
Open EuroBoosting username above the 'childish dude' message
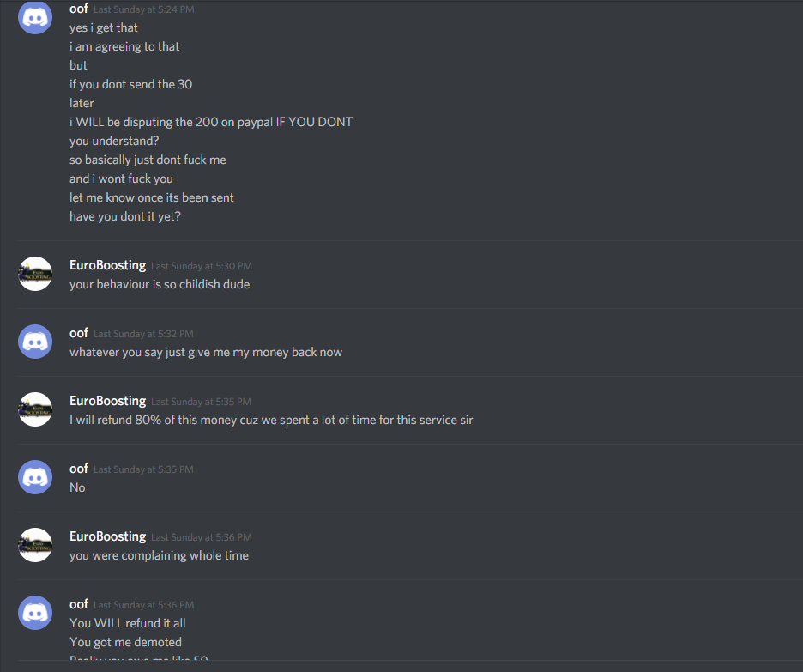[x=107, y=265]
